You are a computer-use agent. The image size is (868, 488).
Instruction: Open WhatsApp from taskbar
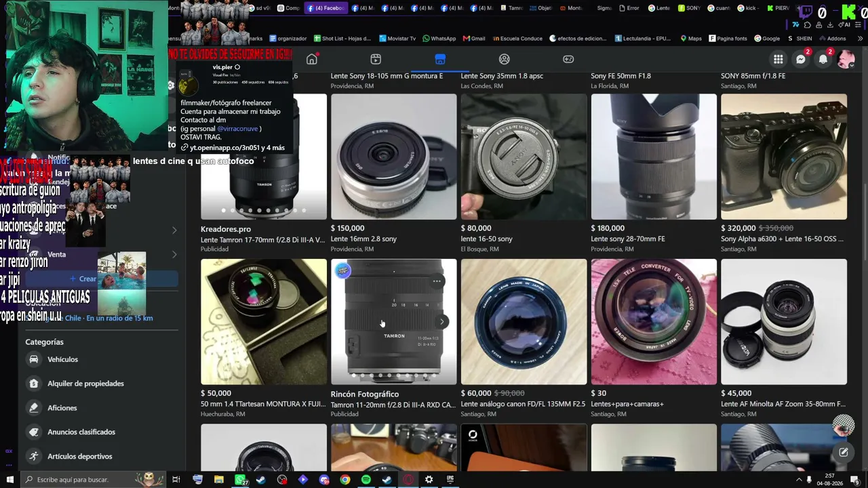pyautogui.click(x=241, y=480)
